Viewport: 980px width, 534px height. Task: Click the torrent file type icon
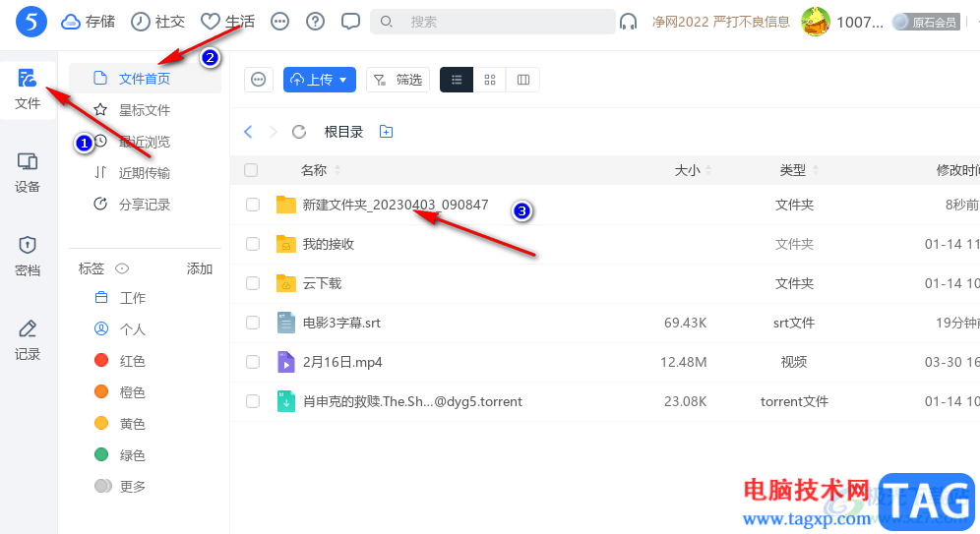(x=285, y=401)
